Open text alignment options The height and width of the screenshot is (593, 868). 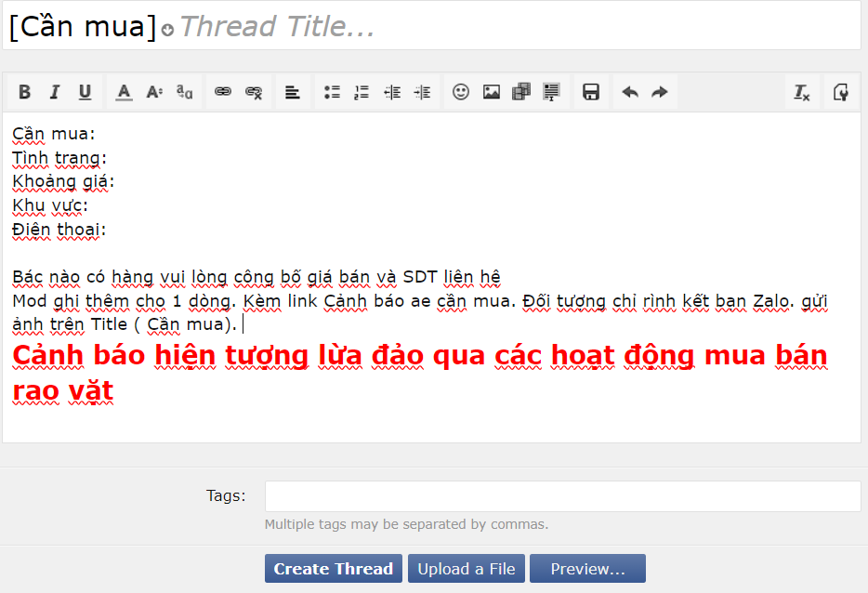293,92
